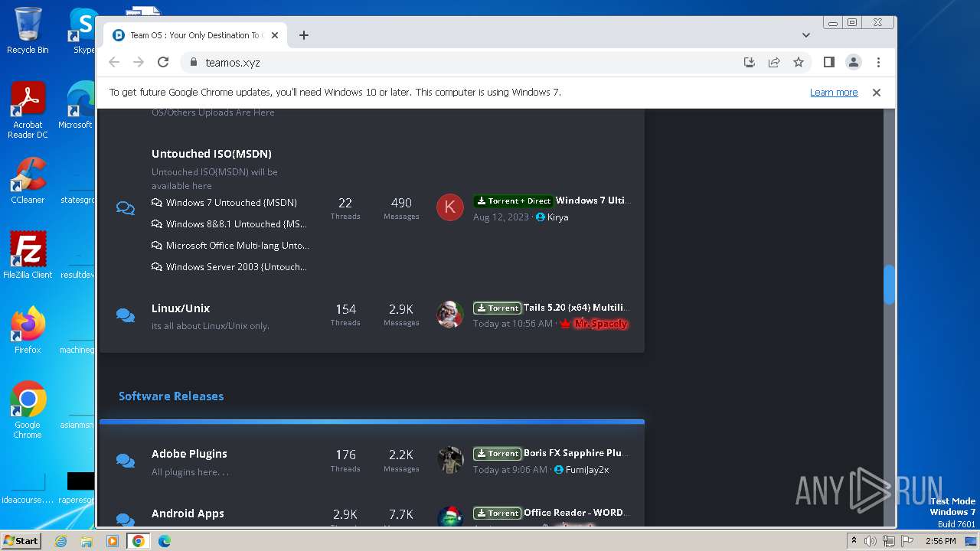Viewport: 980px width, 551px height.
Task: Click the Adobe Plugins last poster avatar
Action: (x=450, y=460)
